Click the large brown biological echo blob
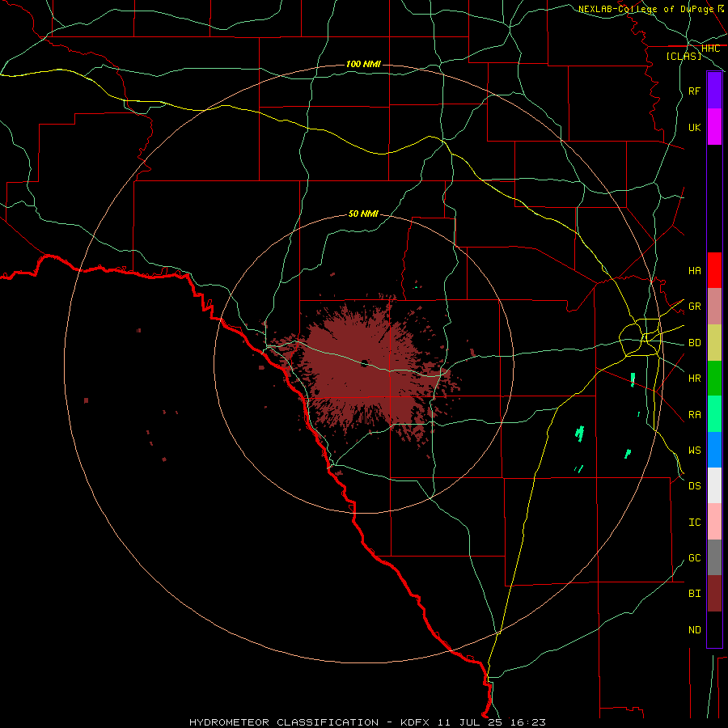 pos(366,366)
